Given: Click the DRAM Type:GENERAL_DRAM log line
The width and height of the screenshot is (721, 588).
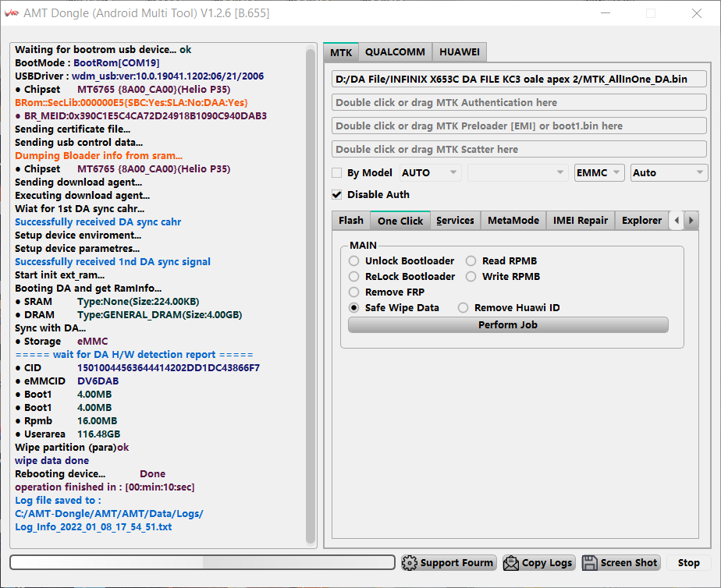Looking at the screenshot, I should (129, 315).
